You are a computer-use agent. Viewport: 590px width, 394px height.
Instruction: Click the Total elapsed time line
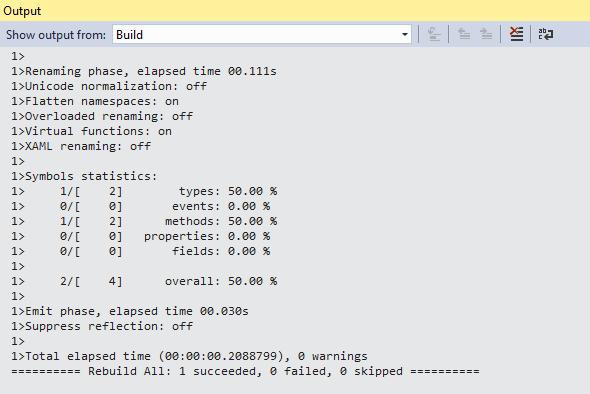tap(189, 356)
